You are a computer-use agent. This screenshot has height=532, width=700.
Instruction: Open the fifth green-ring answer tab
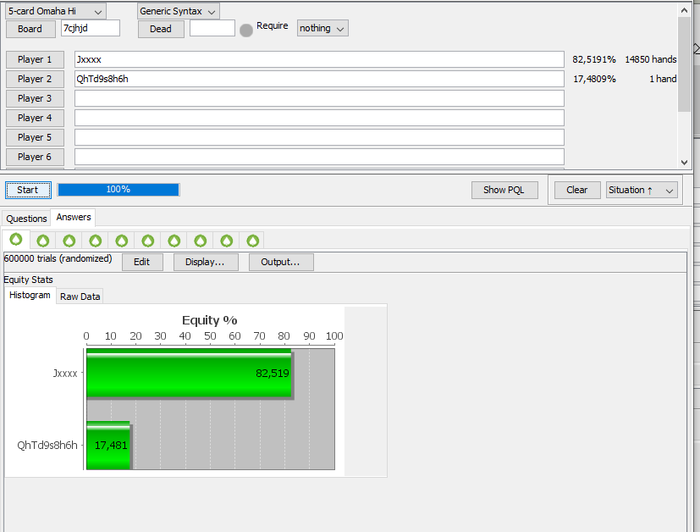click(121, 241)
